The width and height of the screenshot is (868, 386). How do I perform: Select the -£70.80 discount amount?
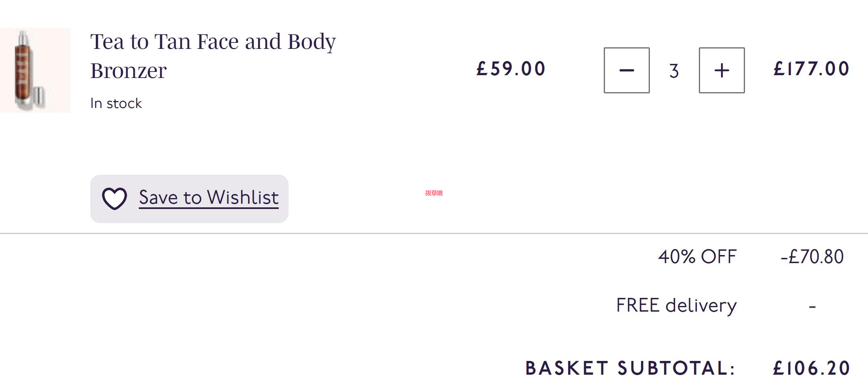pyautogui.click(x=812, y=257)
